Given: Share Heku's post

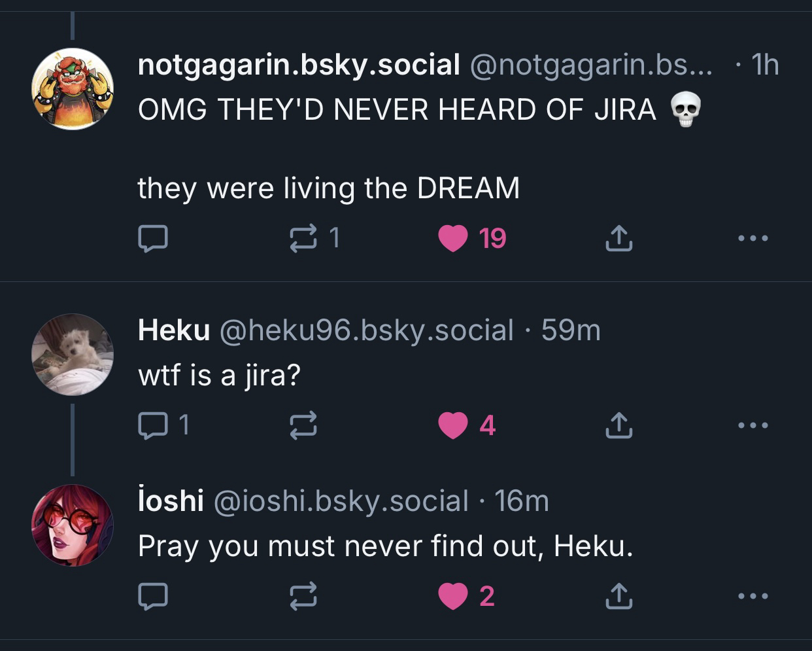Looking at the screenshot, I should [x=618, y=426].
